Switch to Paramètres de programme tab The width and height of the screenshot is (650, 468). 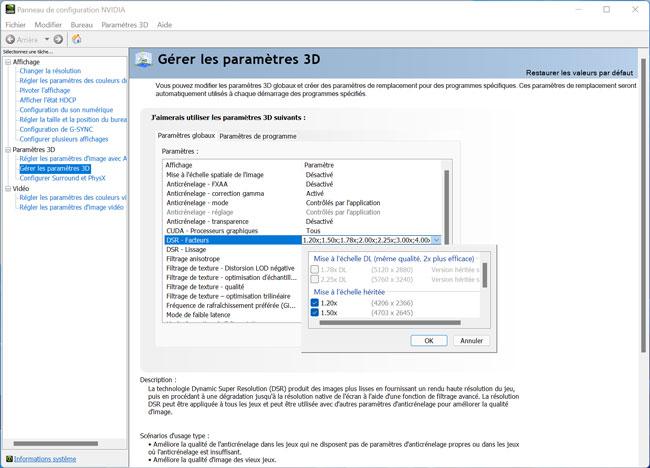pos(257,136)
